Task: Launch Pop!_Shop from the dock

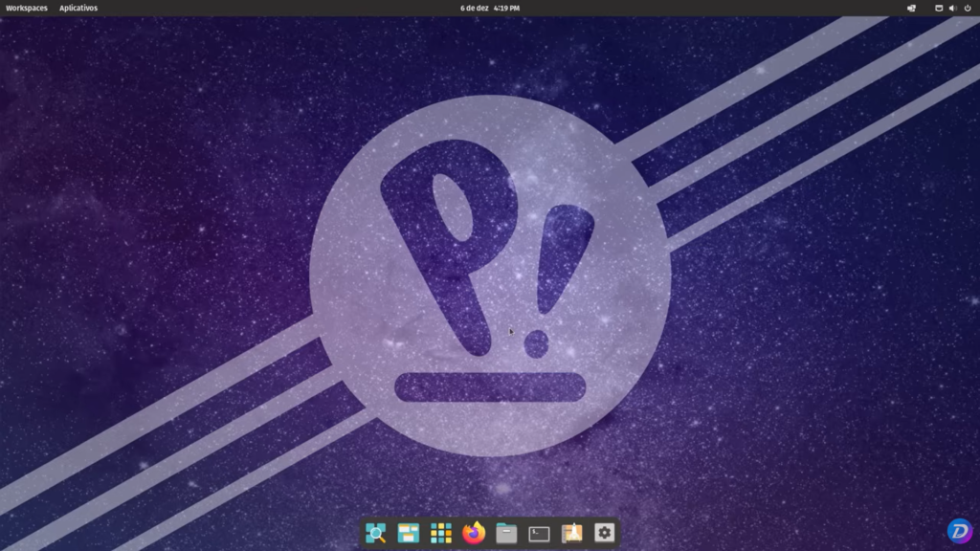Action: tap(571, 534)
